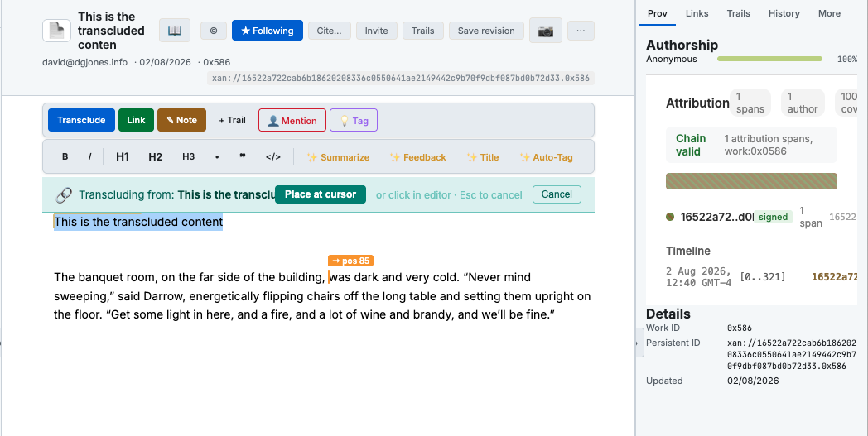Click the timeline date '2 Aug 2026, 12:40 GMT-4'
Screen dimensions: 868x436
pos(698,276)
